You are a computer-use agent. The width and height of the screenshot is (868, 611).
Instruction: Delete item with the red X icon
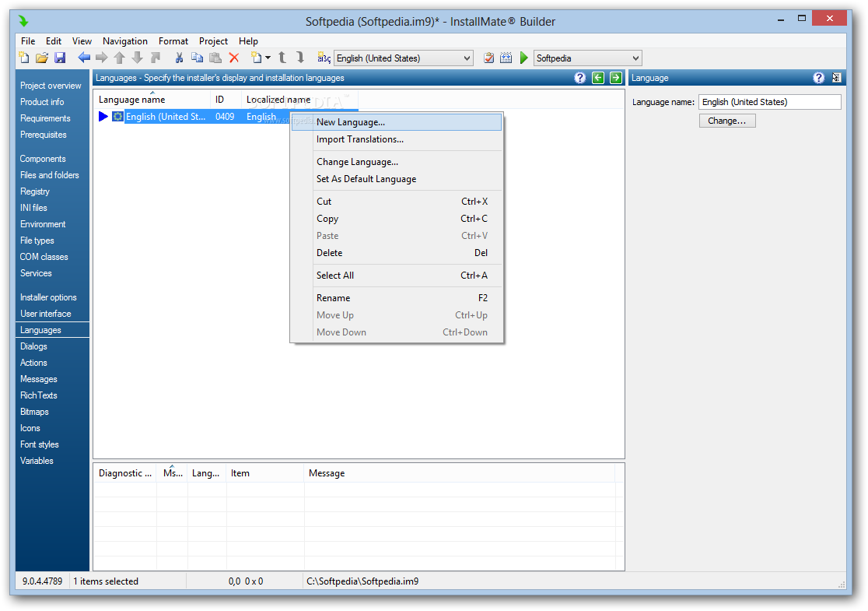[234, 58]
